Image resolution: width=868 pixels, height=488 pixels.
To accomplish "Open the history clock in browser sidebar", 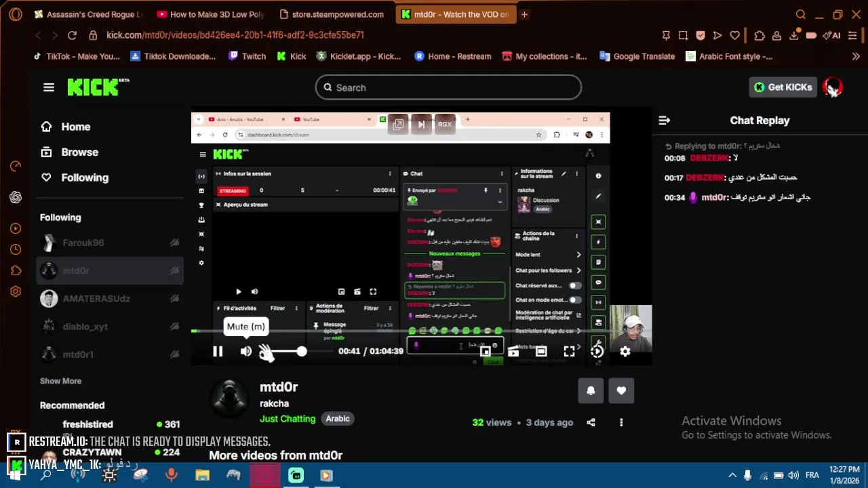I will (x=16, y=249).
